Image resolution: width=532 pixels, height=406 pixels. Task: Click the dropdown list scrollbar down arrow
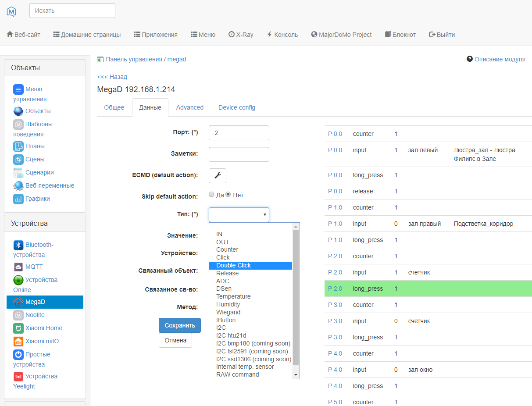tap(296, 375)
